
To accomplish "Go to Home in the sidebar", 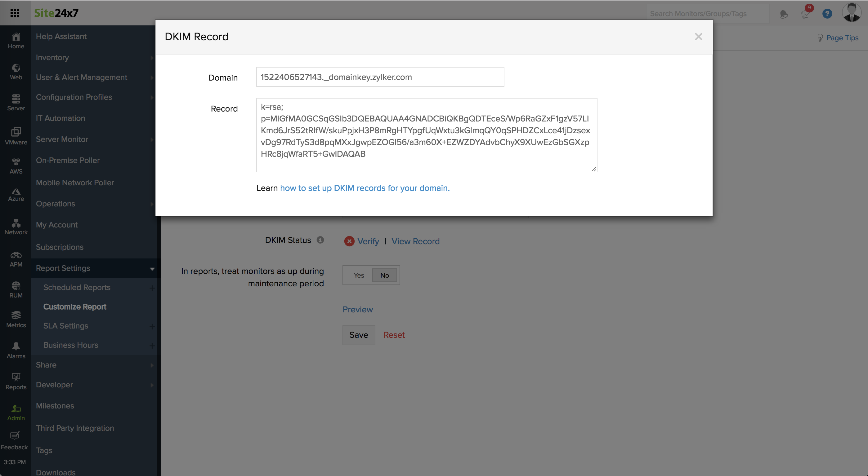I will [16, 40].
